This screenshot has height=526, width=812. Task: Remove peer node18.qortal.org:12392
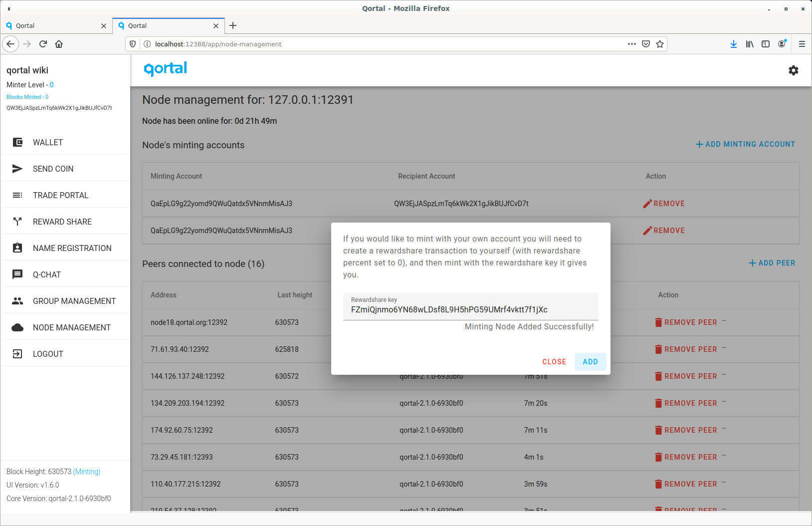(686, 322)
